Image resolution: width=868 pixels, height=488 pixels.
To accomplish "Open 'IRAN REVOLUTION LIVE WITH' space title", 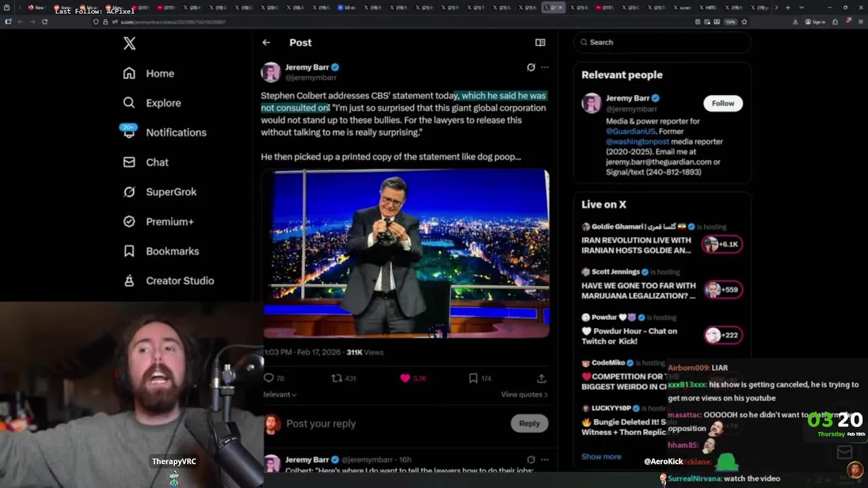I will [636, 240].
